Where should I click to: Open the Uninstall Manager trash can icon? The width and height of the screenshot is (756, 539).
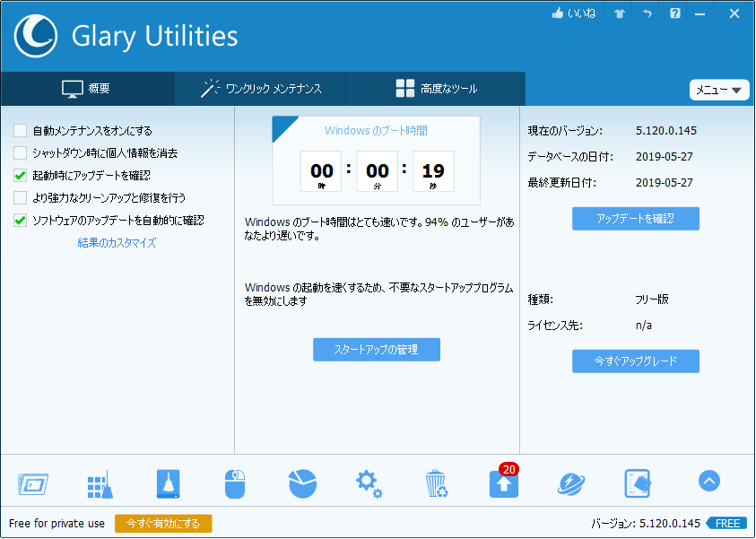tap(437, 484)
